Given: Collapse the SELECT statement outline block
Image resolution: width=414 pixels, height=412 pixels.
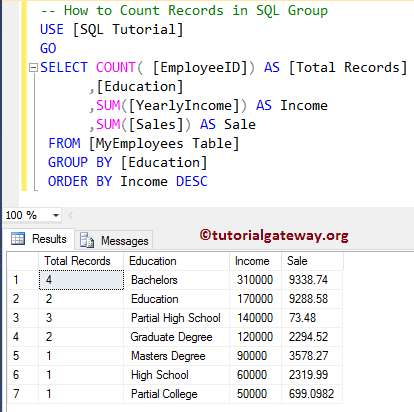Looking at the screenshot, I should [x=33, y=68].
